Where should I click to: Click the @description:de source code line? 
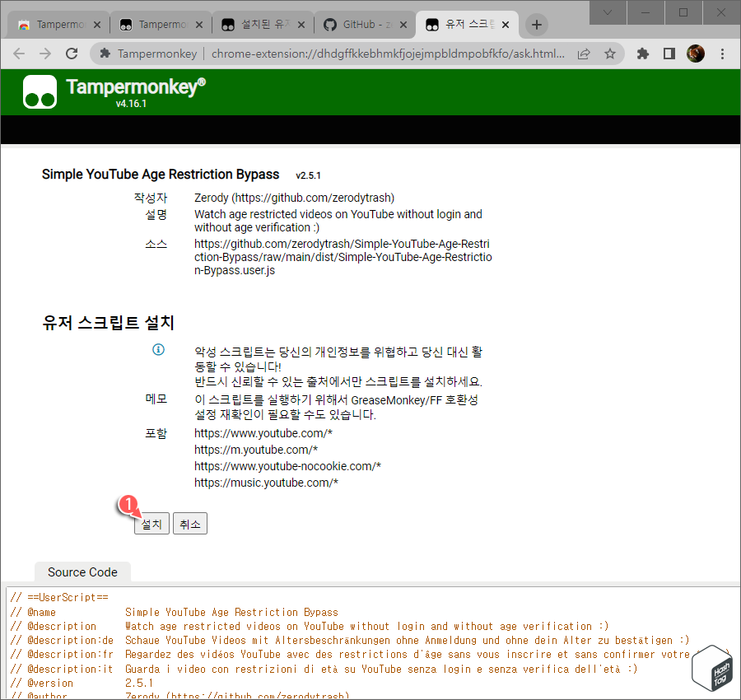pos(350,640)
